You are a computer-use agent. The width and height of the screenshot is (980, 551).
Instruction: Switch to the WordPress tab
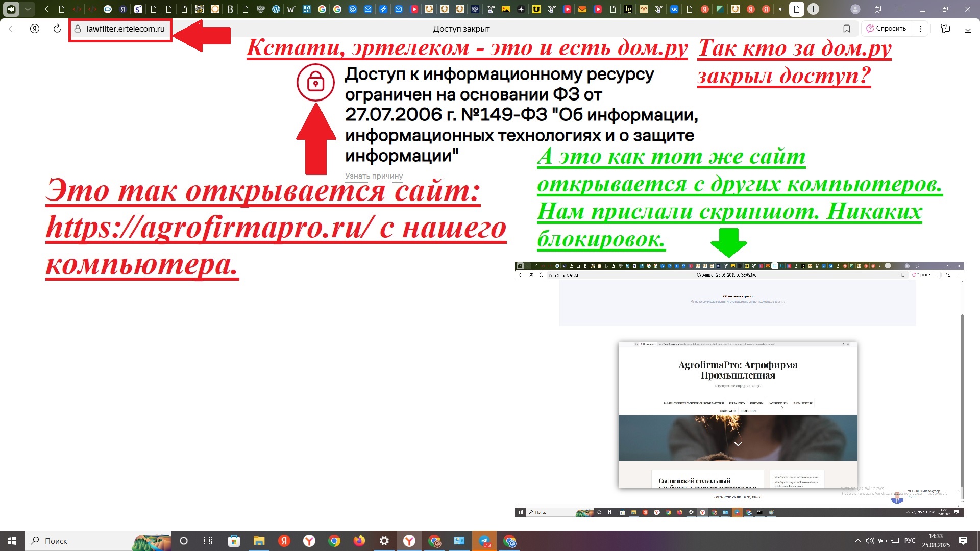276,9
